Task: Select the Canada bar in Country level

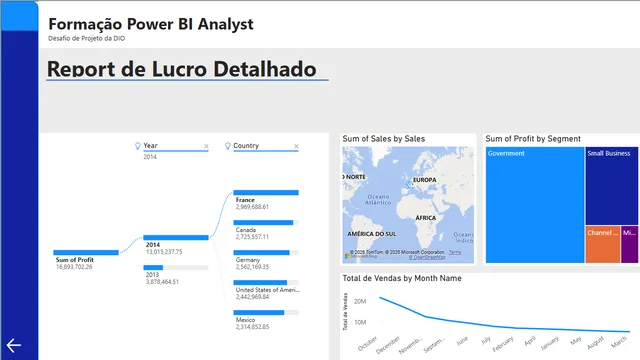Action: click(x=266, y=223)
